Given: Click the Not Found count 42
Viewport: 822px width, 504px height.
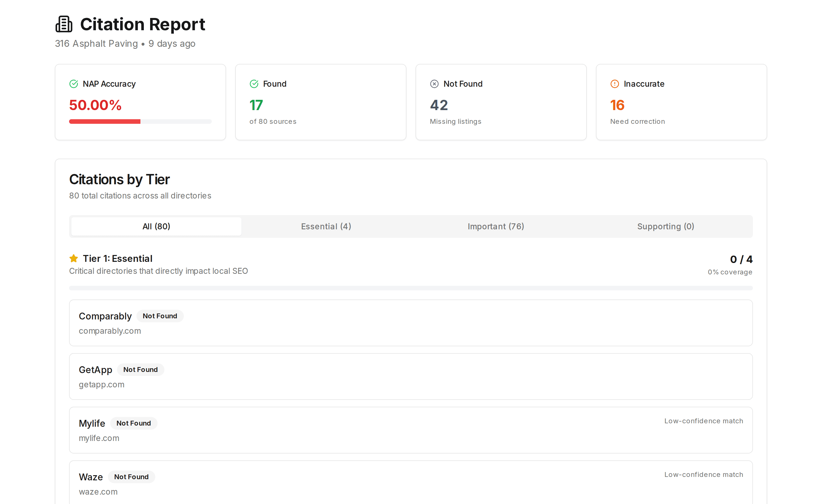Looking at the screenshot, I should [439, 105].
